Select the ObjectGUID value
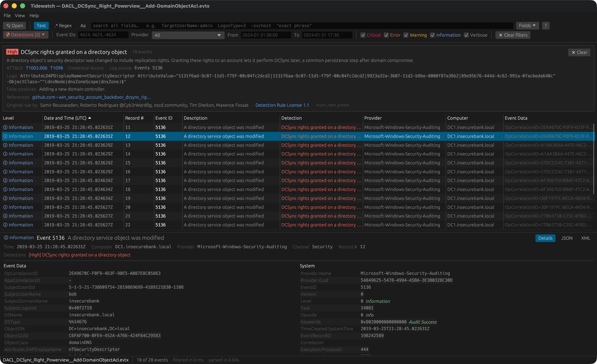Image resolution: width=597 pixels, height=364 pixels. [115, 336]
